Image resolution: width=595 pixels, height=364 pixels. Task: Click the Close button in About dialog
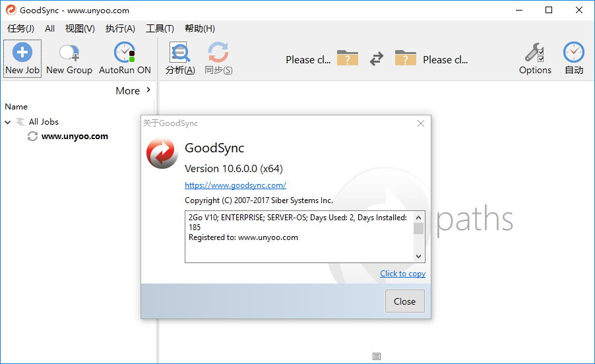[404, 301]
